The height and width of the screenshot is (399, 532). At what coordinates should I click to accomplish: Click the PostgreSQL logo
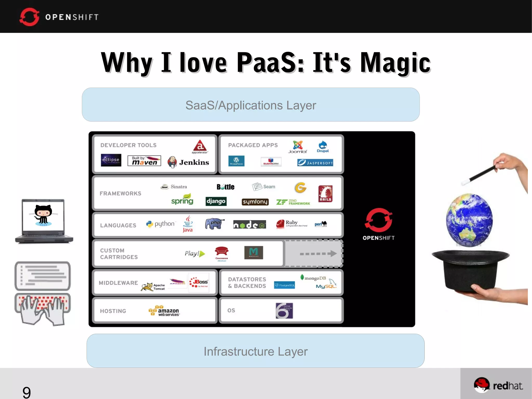tap(284, 285)
